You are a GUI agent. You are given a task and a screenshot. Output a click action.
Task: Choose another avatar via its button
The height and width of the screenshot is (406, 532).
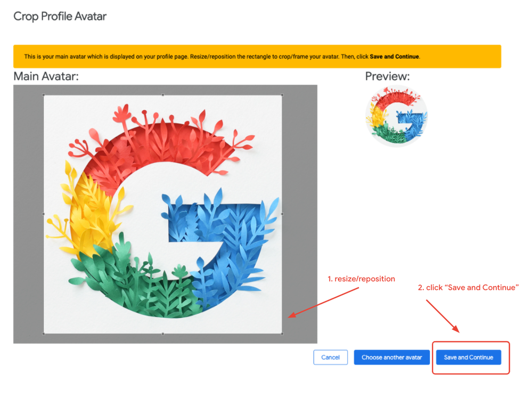pyautogui.click(x=391, y=357)
